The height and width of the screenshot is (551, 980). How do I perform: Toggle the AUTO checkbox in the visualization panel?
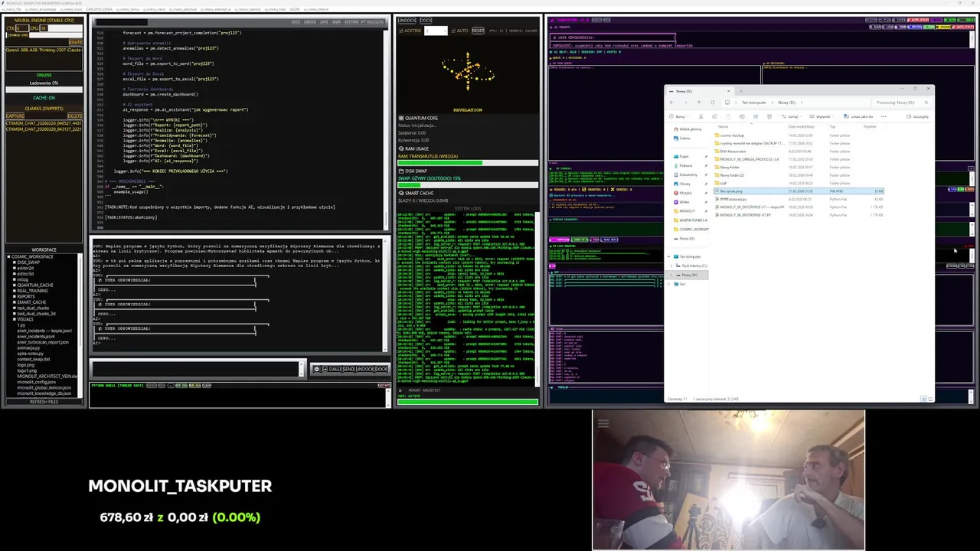(453, 31)
